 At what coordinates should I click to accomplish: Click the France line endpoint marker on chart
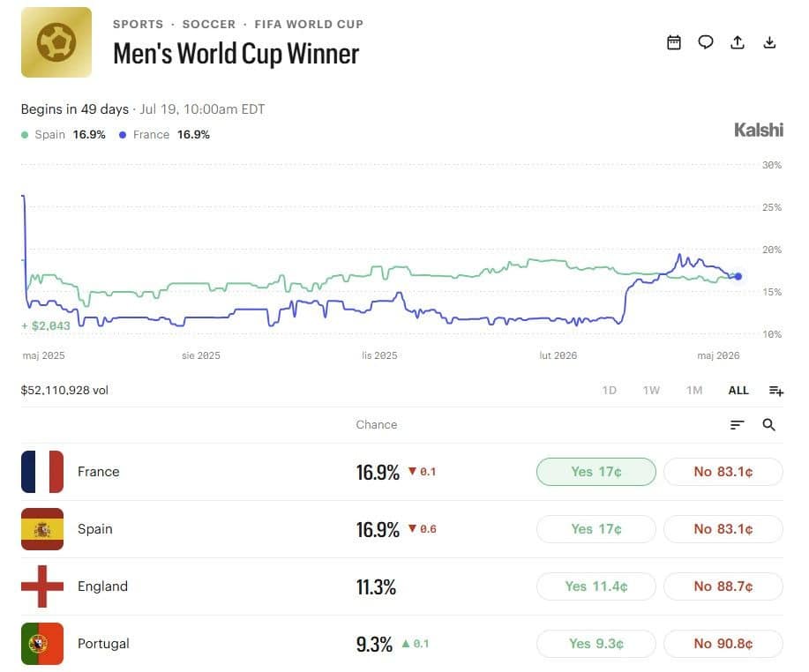[x=738, y=276]
